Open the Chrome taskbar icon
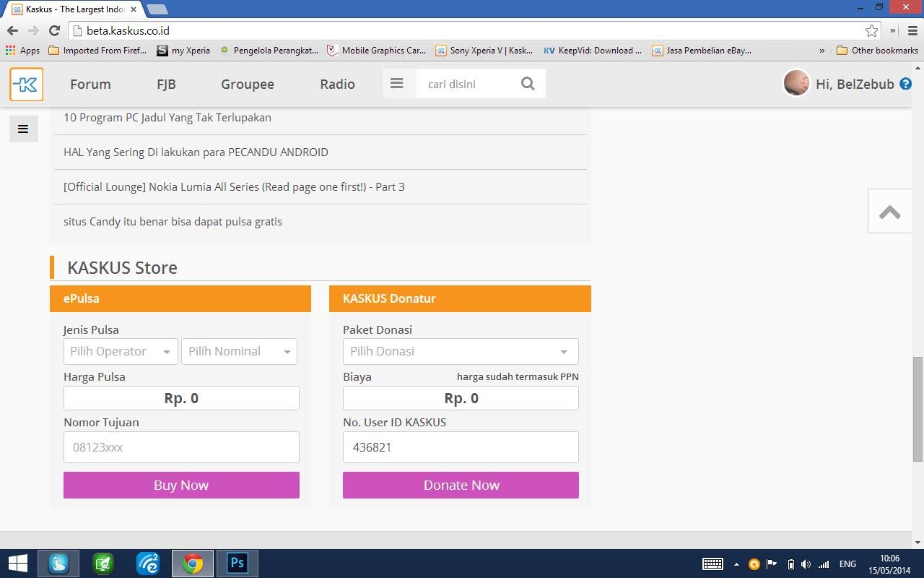This screenshot has width=924, height=578. (192, 564)
